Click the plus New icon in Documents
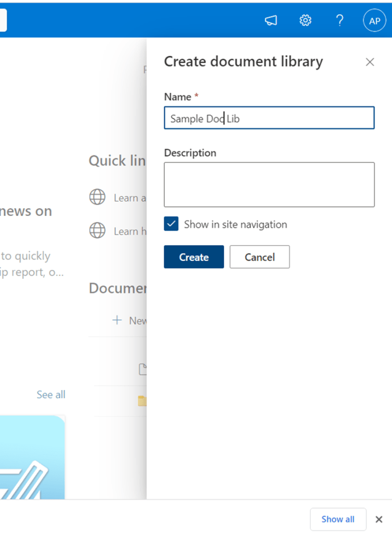The width and height of the screenshot is (392, 539). [117, 320]
